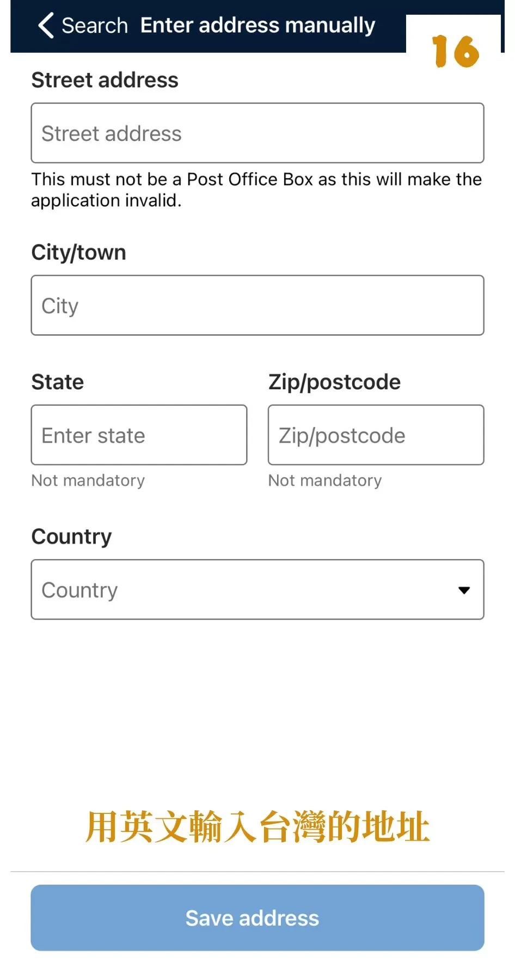
Task: Focus the City input box
Action: (257, 305)
